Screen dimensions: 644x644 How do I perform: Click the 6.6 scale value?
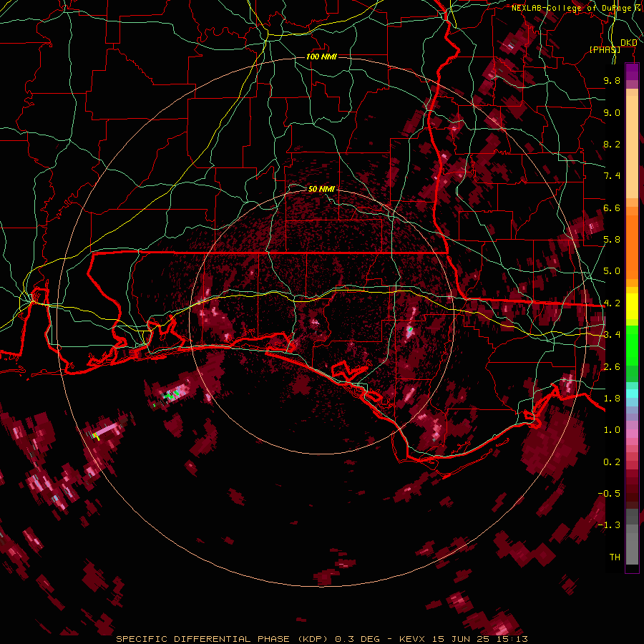[x=612, y=208]
